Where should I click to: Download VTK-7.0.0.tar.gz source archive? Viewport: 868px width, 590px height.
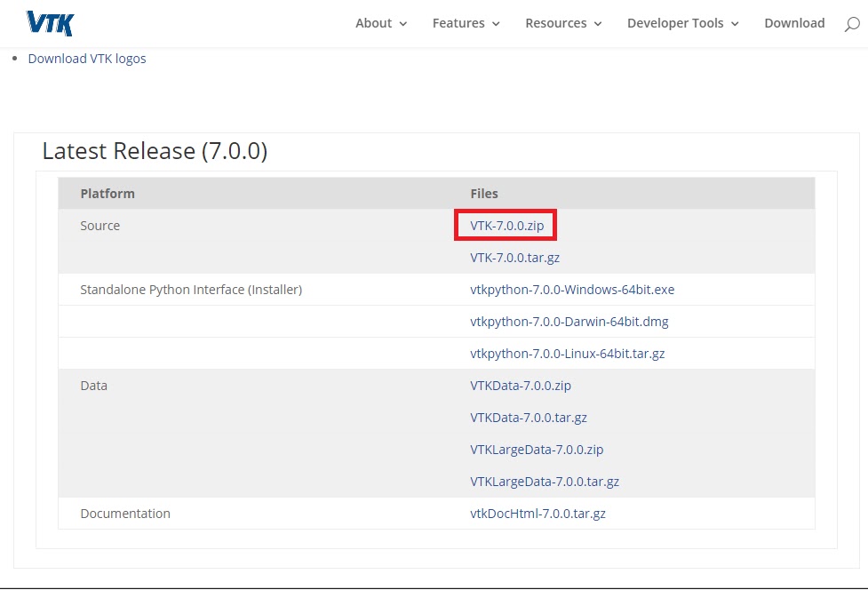[514, 258]
